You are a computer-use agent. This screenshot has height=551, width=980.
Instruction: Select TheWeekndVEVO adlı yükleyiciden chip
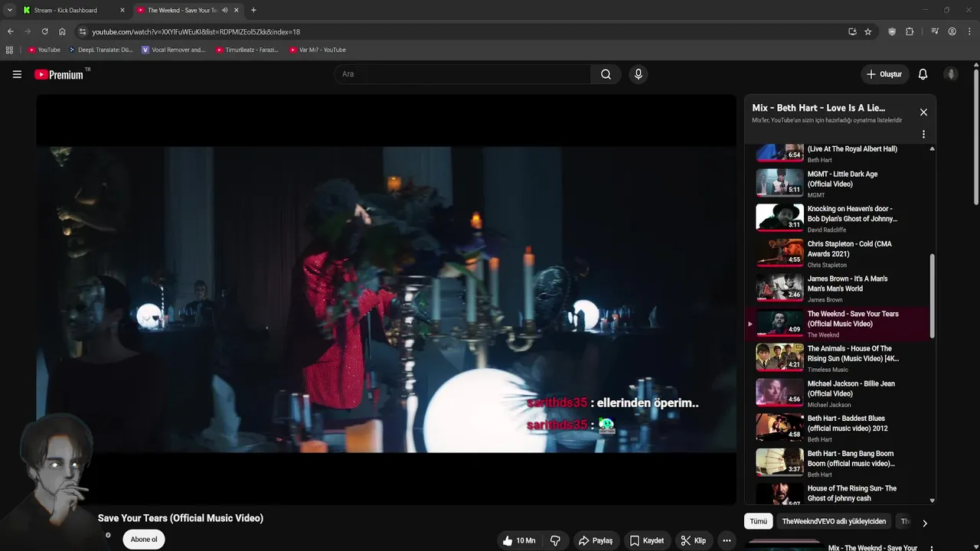(x=834, y=521)
